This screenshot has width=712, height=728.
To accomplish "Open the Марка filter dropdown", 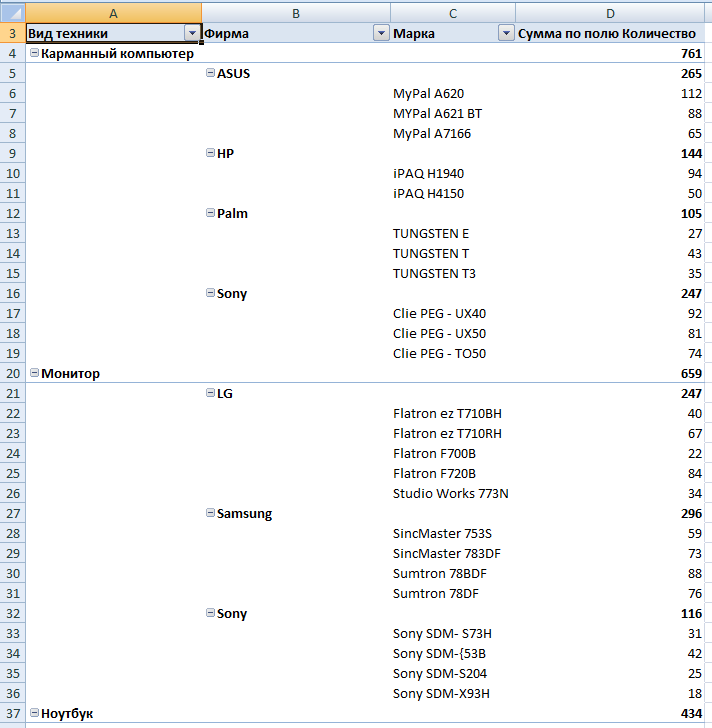I will (x=506, y=33).
